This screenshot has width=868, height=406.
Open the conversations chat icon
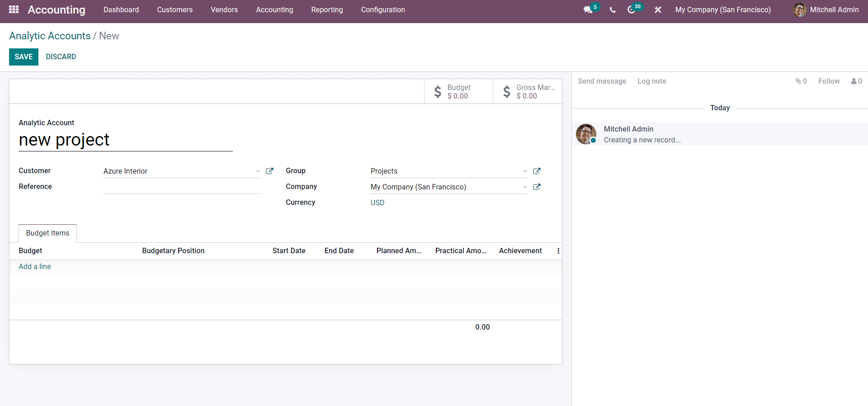(x=588, y=9)
